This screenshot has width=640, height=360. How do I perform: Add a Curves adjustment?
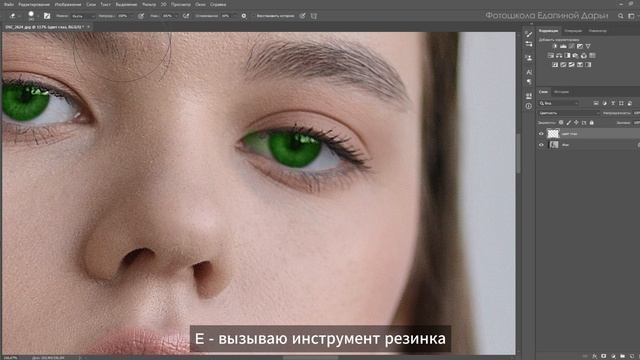571,47
